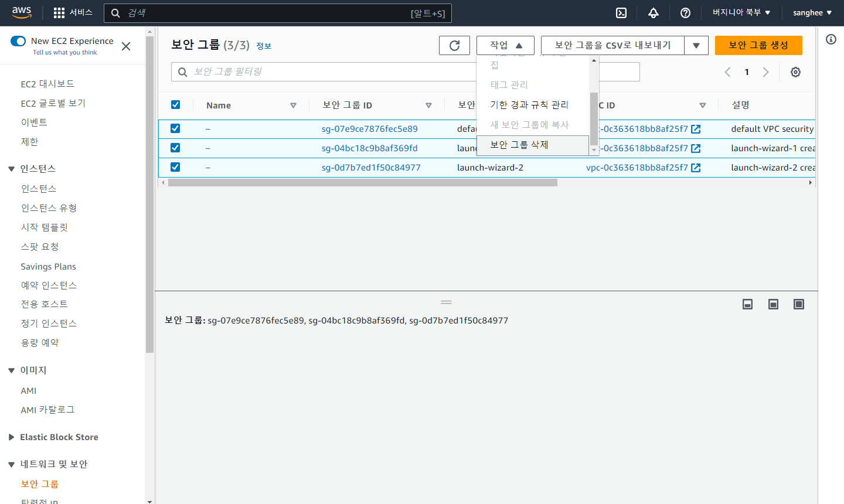
Task: Open Savings Plans in sidebar
Action: tap(49, 267)
